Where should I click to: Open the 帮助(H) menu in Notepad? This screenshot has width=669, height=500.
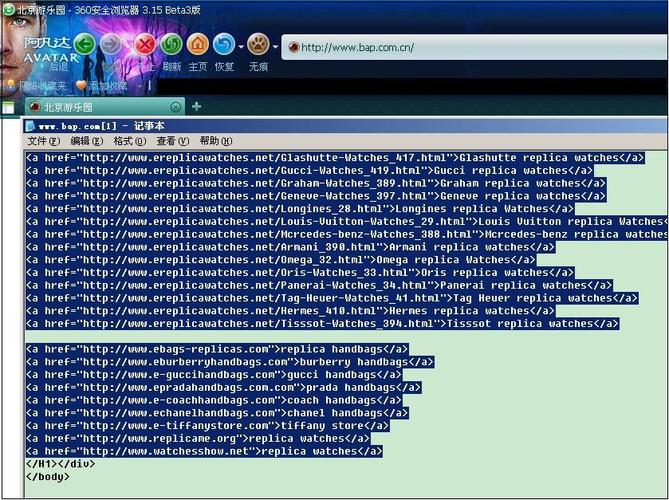tap(216, 141)
